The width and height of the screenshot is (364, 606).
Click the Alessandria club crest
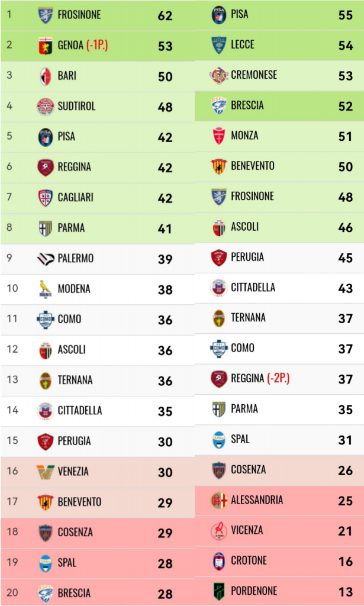click(219, 500)
